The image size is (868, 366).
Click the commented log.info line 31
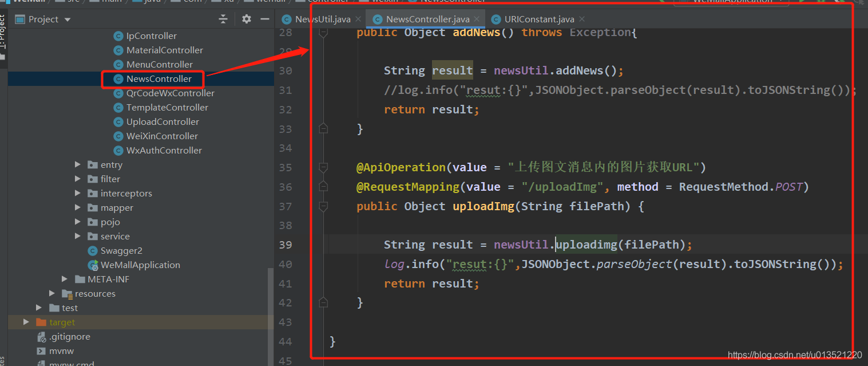620,90
